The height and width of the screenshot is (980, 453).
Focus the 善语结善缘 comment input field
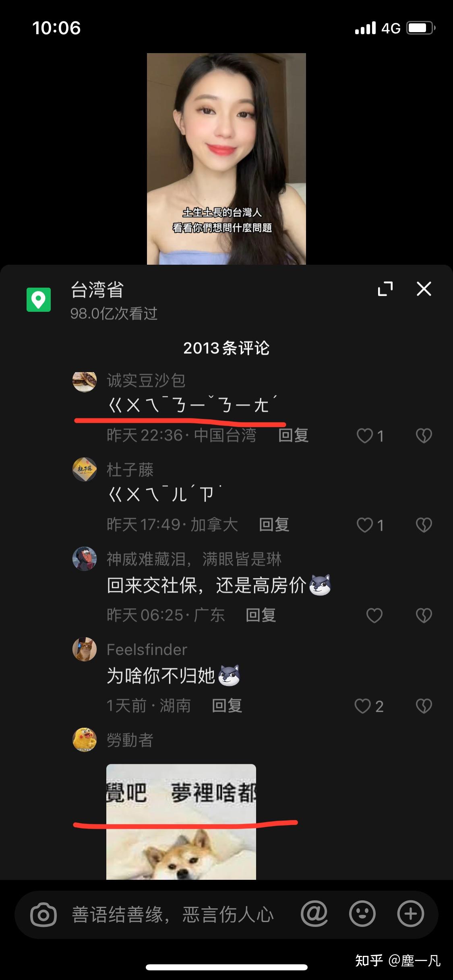click(x=173, y=914)
